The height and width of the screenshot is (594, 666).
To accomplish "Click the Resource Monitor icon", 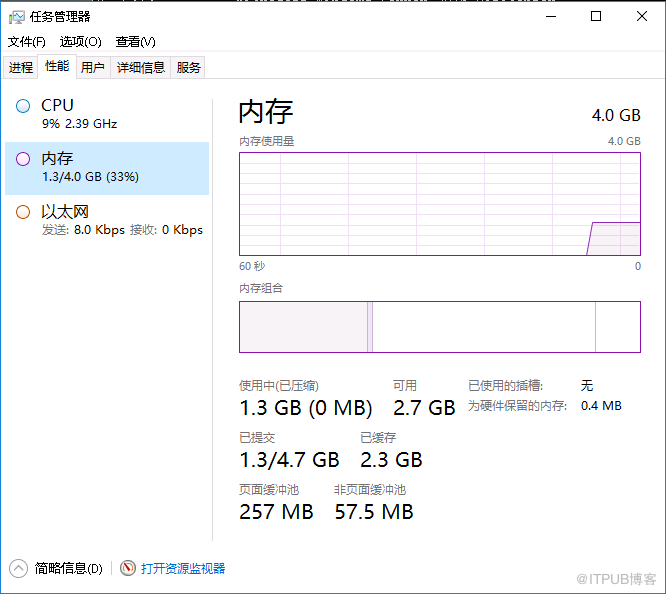I will 128,568.
